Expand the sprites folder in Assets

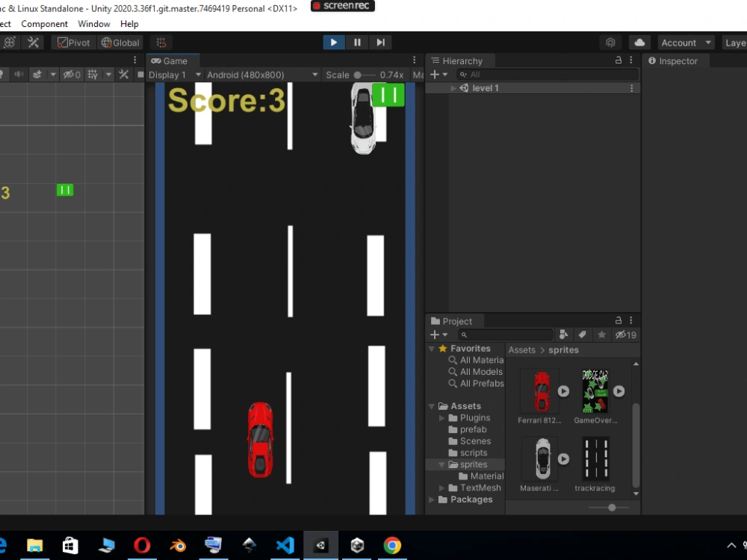coord(442,464)
